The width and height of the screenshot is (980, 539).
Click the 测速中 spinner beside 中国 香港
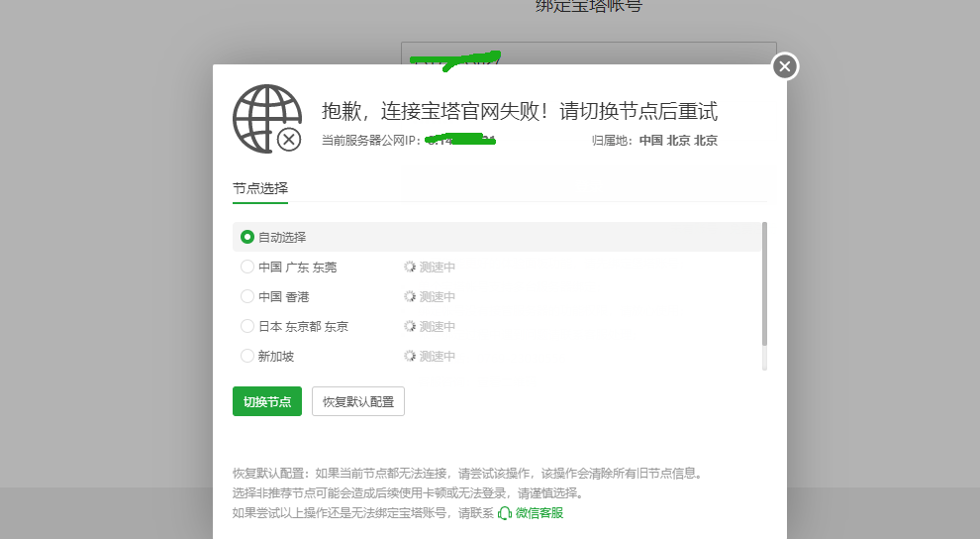(x=410, y=296)
